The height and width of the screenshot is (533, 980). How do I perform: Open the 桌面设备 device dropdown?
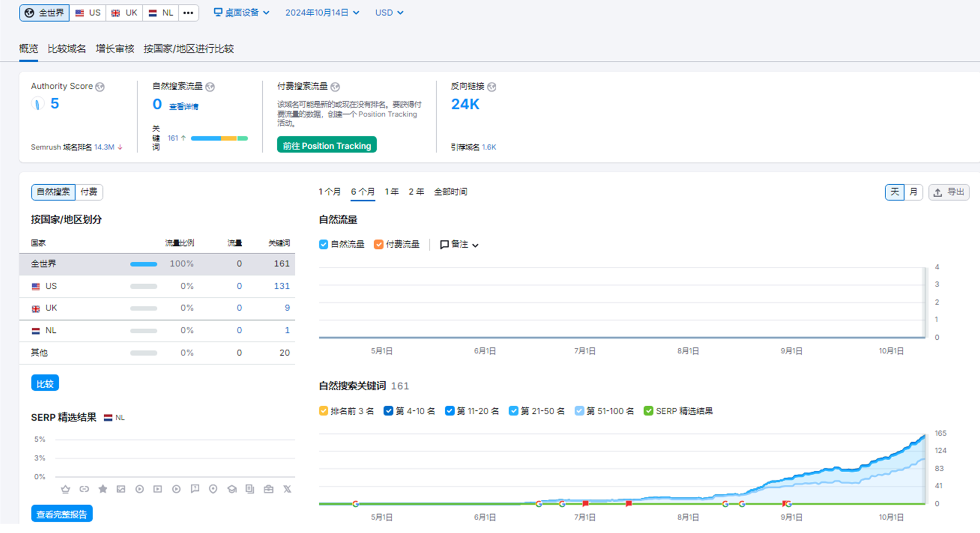point(241,13)
